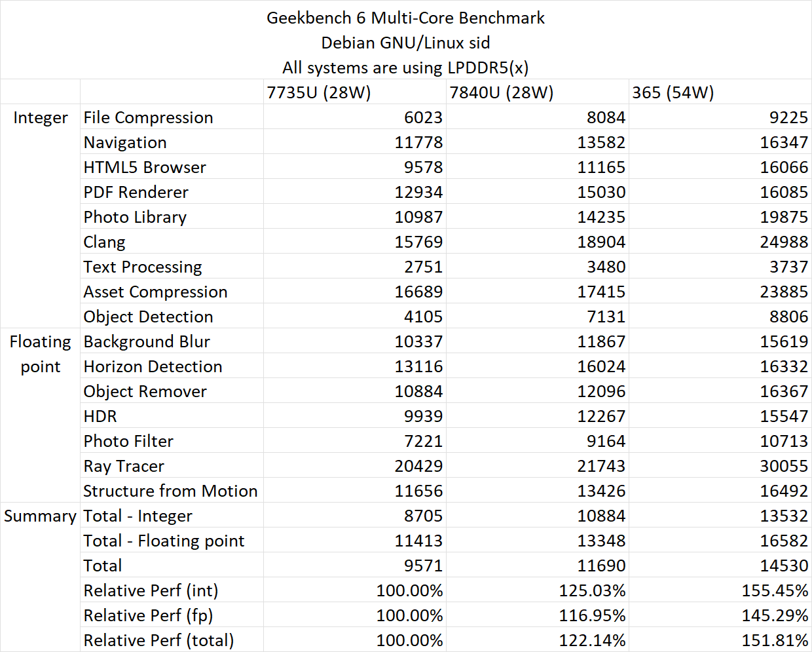The width and height of the screenshot is (812, 652).
Task: Select the Horizon Detection value 16024
Action: pyautogui.click(x=601, y=367)
